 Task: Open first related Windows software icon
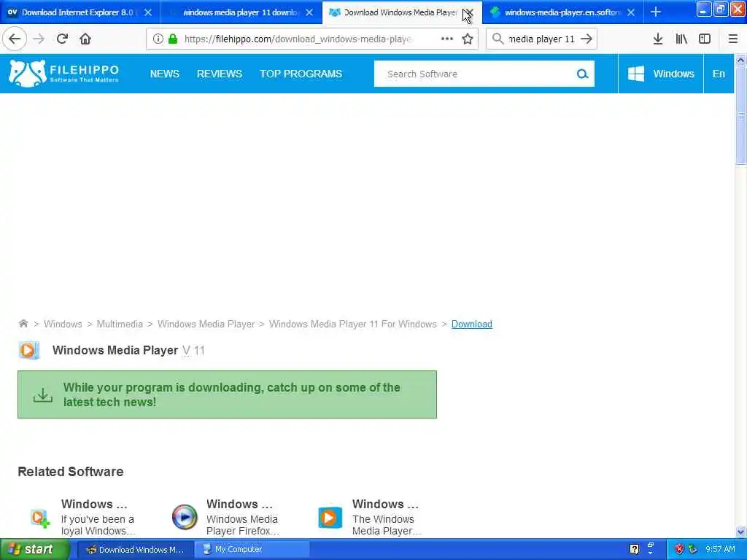click(x=40, y=518)
